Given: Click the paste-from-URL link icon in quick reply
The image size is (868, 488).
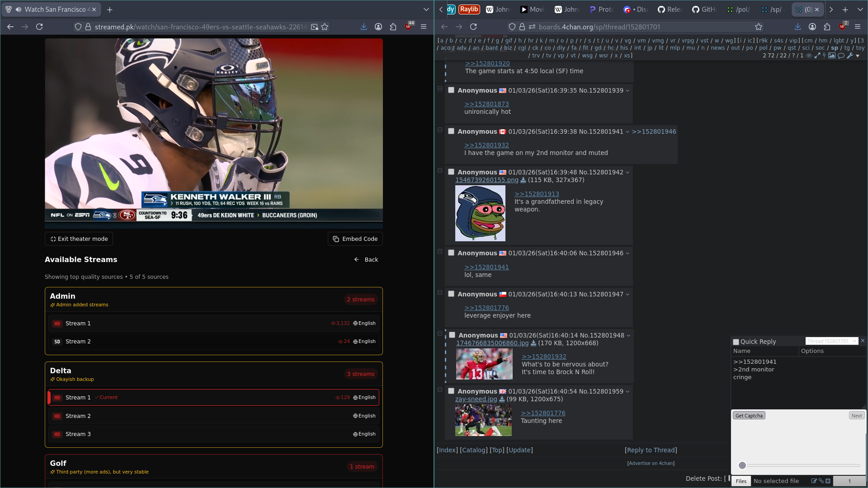Looking at the screenshot, I should click(821, 481).
